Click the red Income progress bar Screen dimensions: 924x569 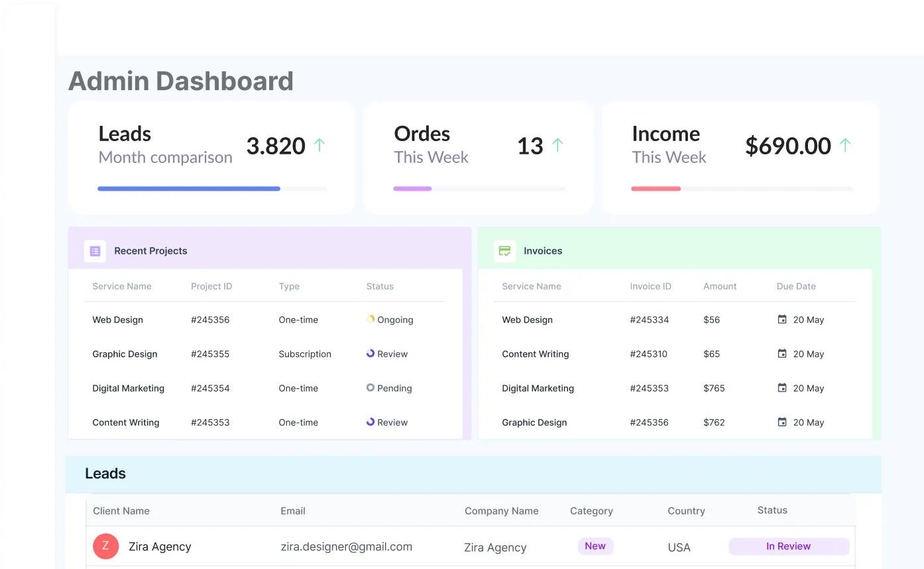coord(656,189)
